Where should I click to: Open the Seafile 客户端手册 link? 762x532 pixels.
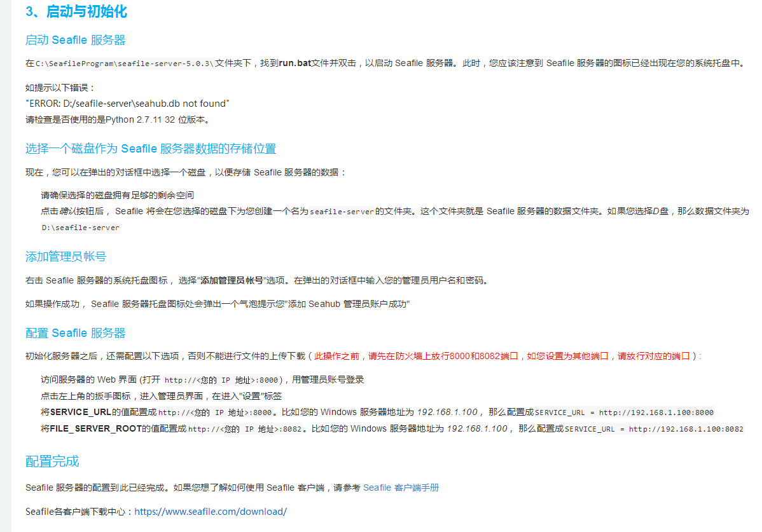tap(401, 488)
